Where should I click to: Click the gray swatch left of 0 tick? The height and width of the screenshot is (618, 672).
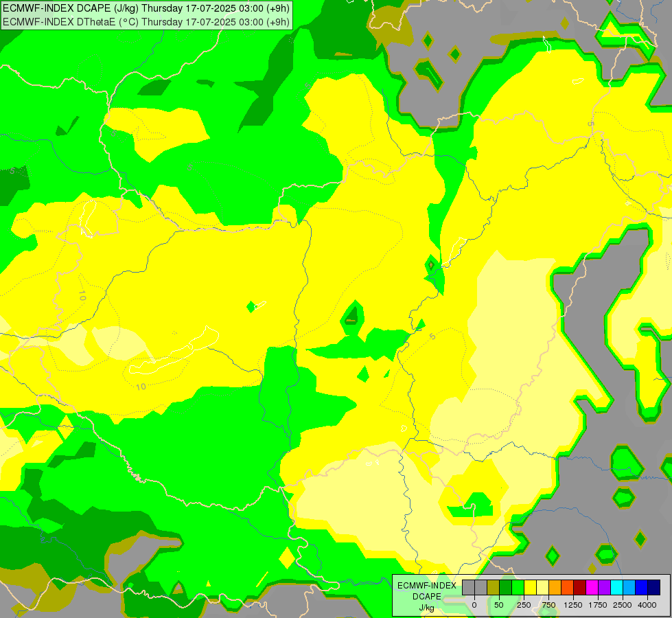[468, 587]
